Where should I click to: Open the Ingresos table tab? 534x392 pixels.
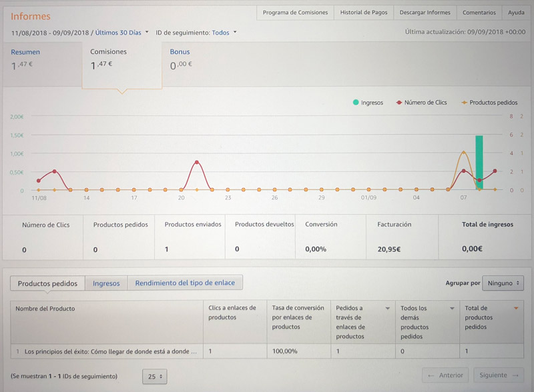click(106, 283)
